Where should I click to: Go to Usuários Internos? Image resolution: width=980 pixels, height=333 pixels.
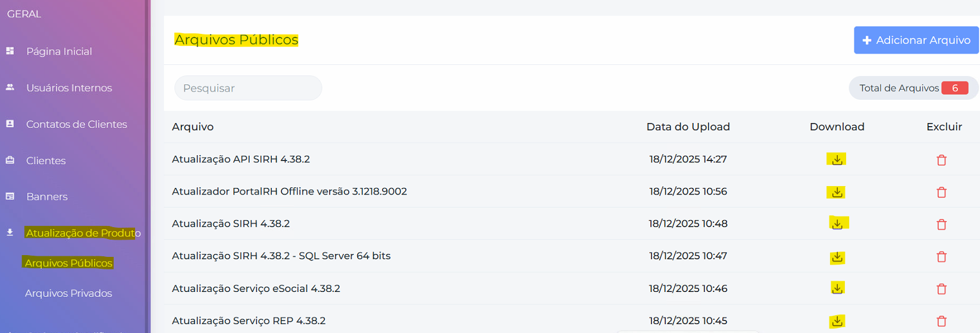click(x=68, y=88)
